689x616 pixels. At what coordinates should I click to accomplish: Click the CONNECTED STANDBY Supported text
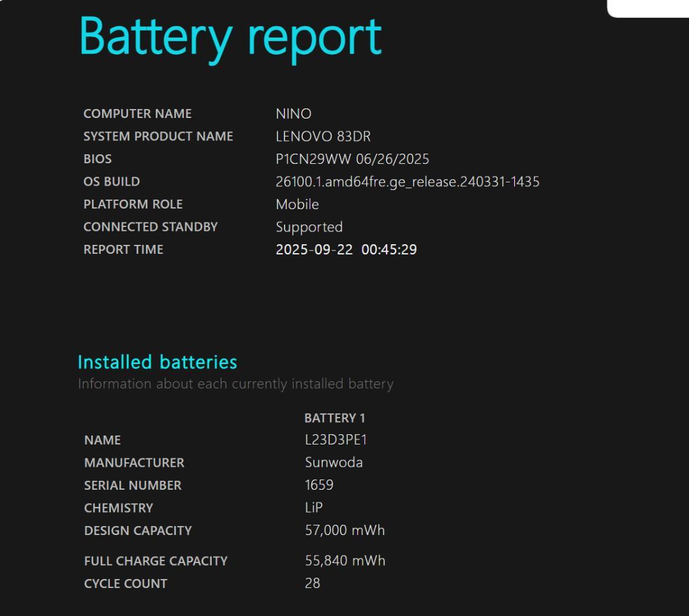point(308,226)
